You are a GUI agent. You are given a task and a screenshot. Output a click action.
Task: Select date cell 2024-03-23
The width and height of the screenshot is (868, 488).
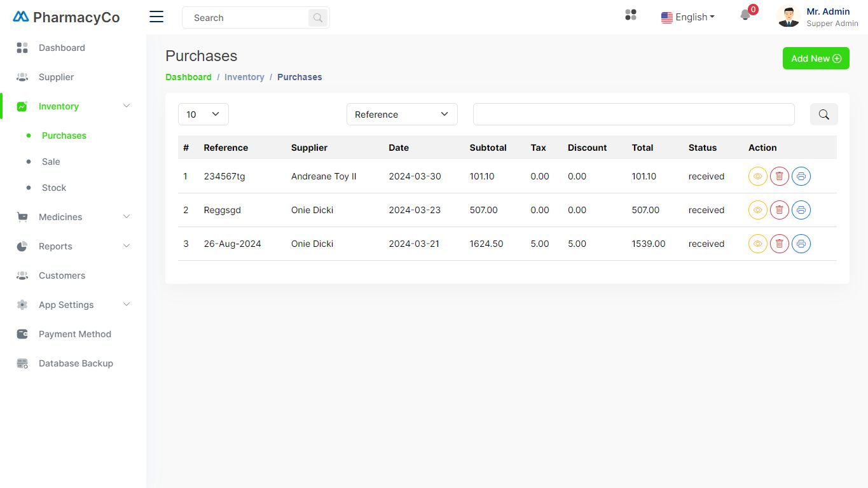point(415,210)
